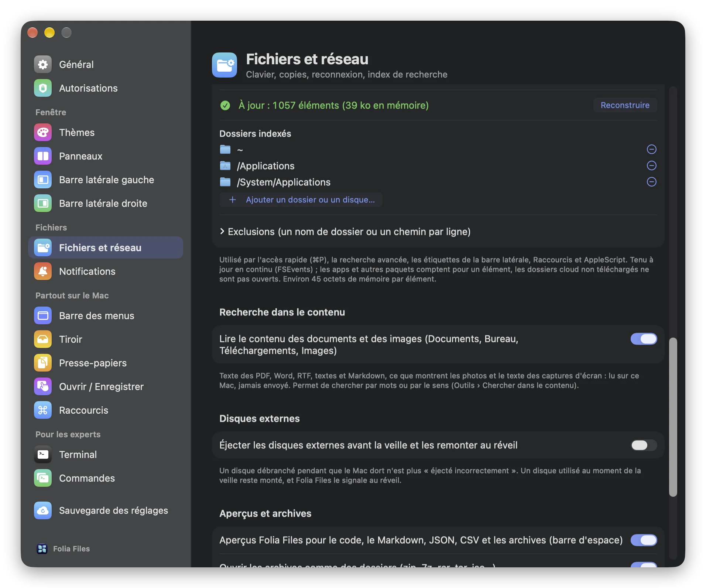
Task: Open the Thèmes preferences pane
Action: [106, 133]
